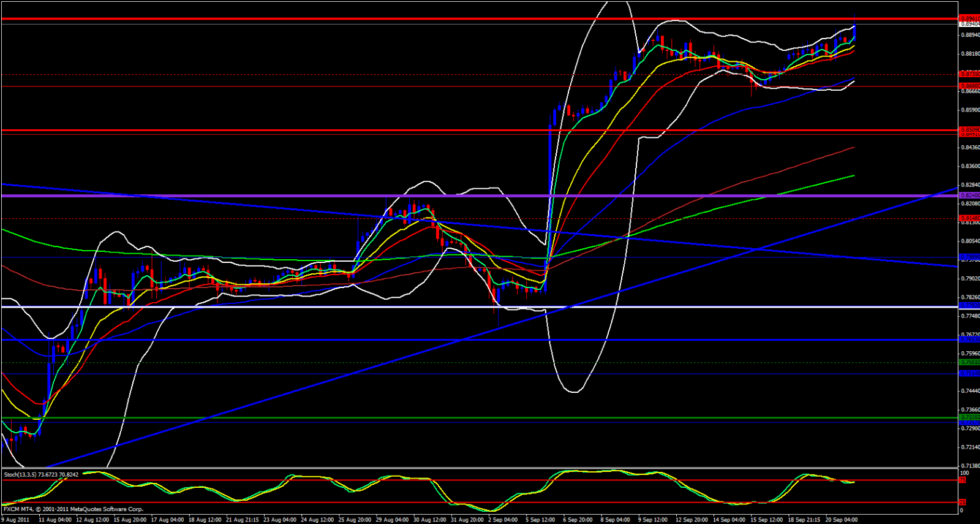Click the blue 0.7653 price level label

click(x=969, y=339)
